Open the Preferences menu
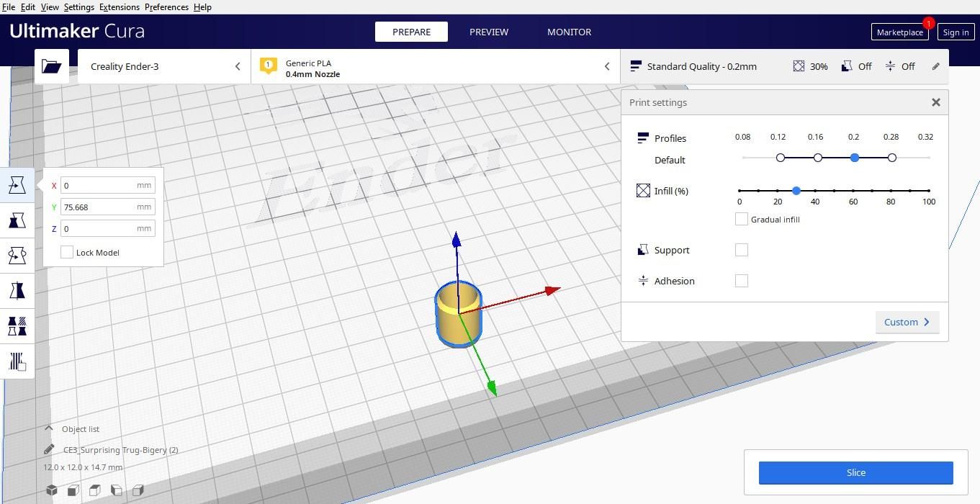Screen dimensions: 980x504 (x=166, y=6)
